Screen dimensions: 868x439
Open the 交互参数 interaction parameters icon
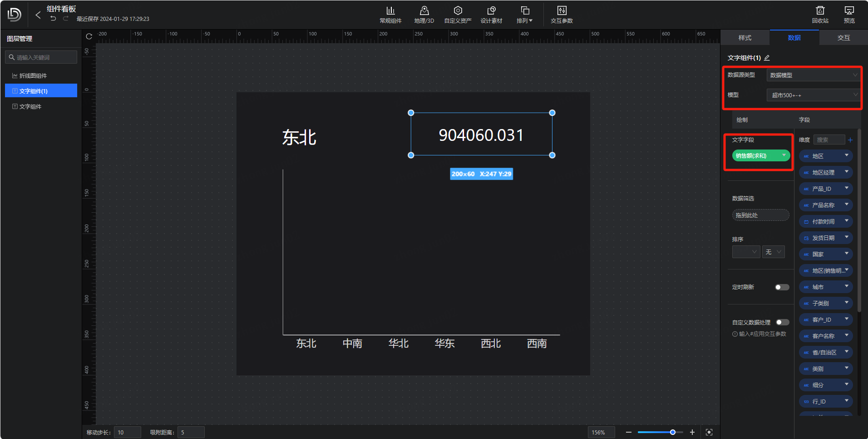[562, 15]
